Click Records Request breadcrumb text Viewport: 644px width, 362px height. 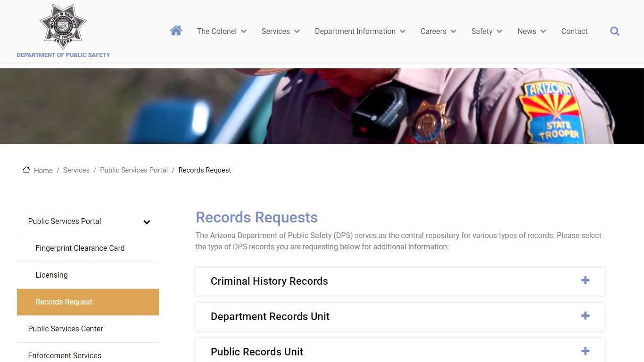[205, 170]
